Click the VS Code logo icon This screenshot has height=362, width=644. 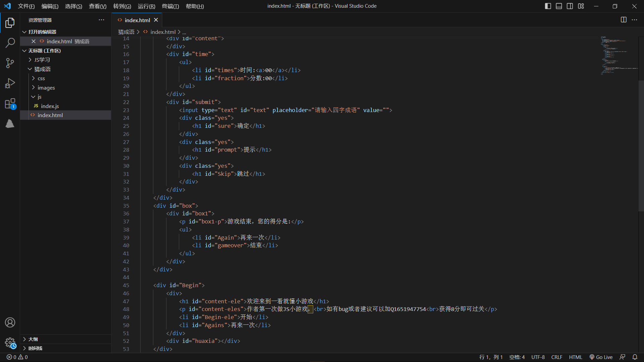point(7,6)
